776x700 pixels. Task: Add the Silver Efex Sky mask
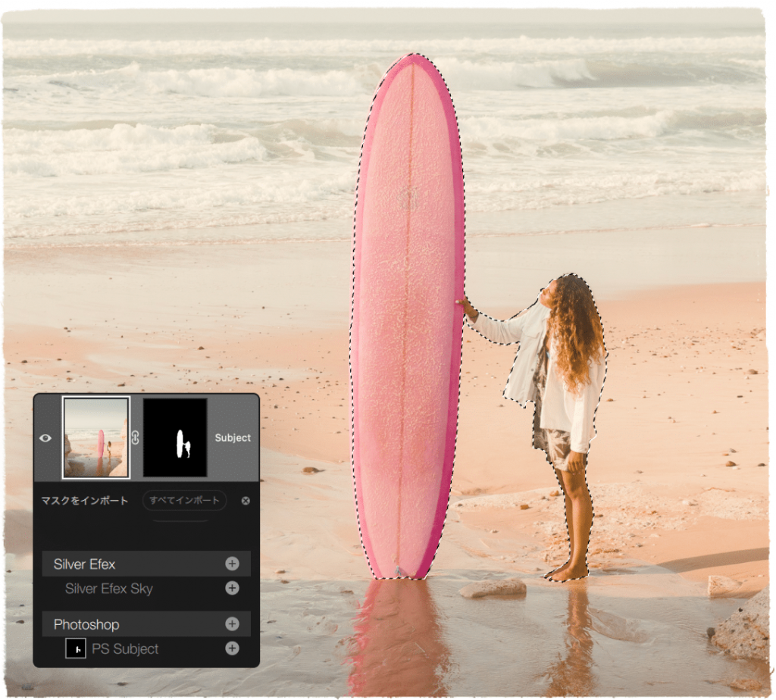pyautogui.click(x=232, y=588)
